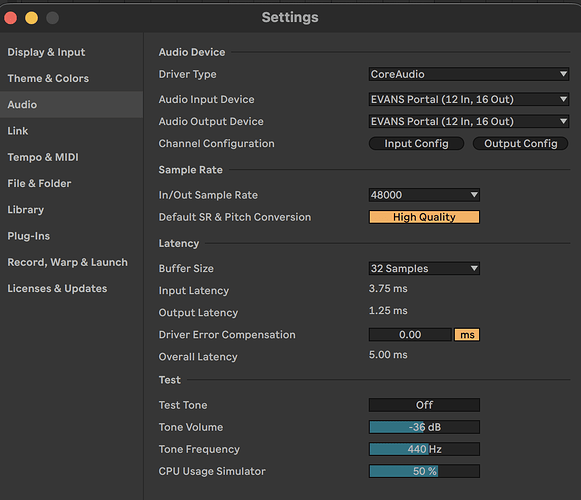Open the Driver Type dropdown
The image size is (581, 500).
tap(469, 74)
